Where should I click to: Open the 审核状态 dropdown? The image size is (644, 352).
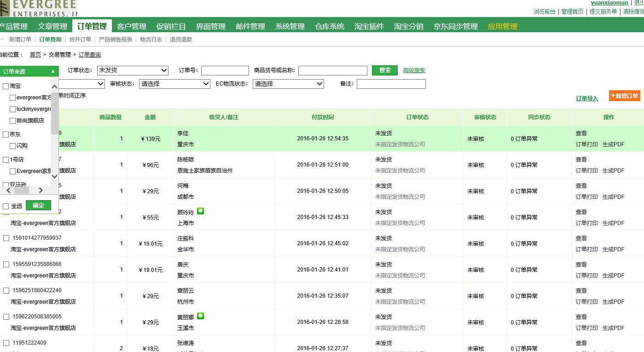[174, 84]
